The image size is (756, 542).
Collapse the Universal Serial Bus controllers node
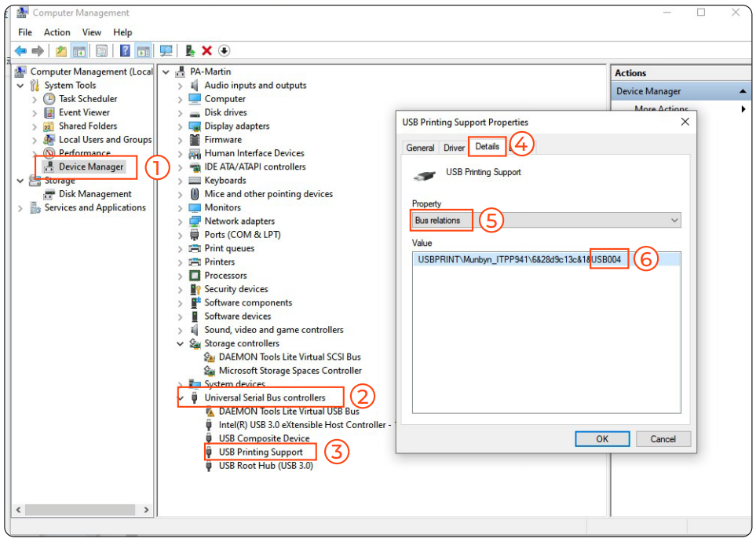tap(181, 398)
